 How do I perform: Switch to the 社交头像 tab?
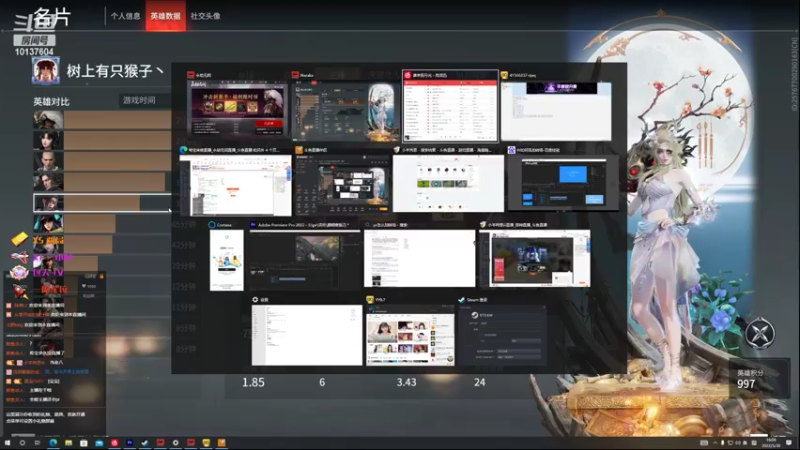point(205,16)
